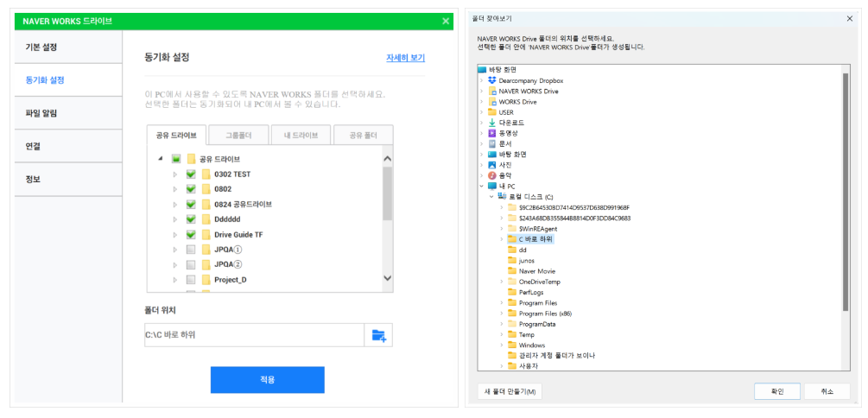Viewport: 868px width, 418px height.
Task: Switch to the 내 드라이브 tab
Action: [301, 135]
